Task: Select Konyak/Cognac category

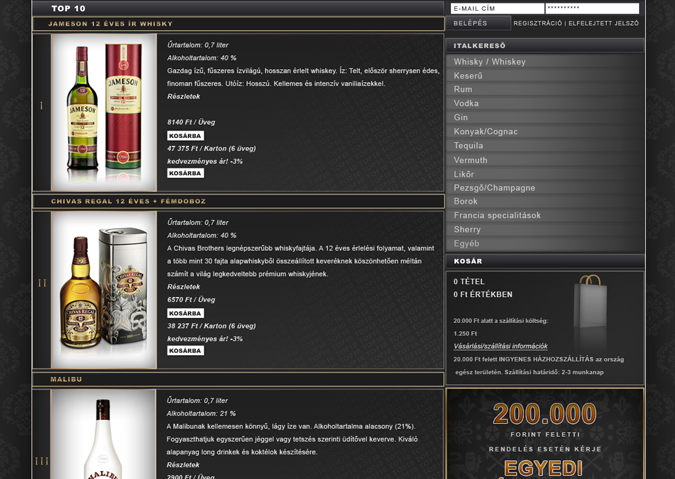Action: click(545, 132)
